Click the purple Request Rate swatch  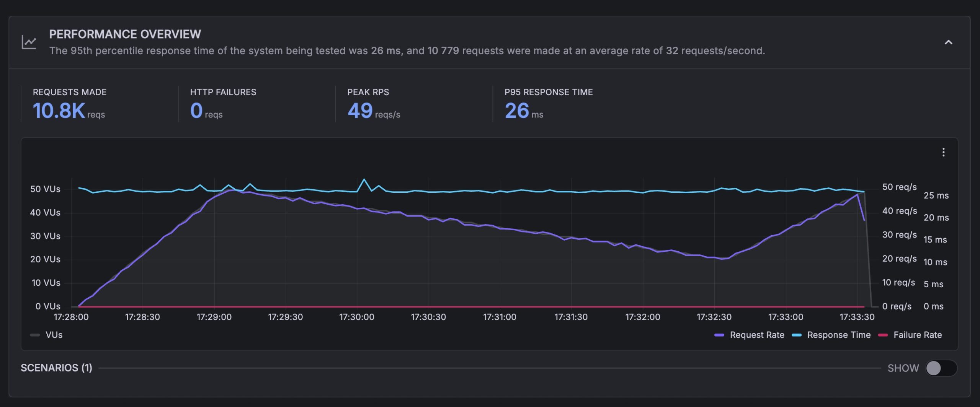click(719, 335)
